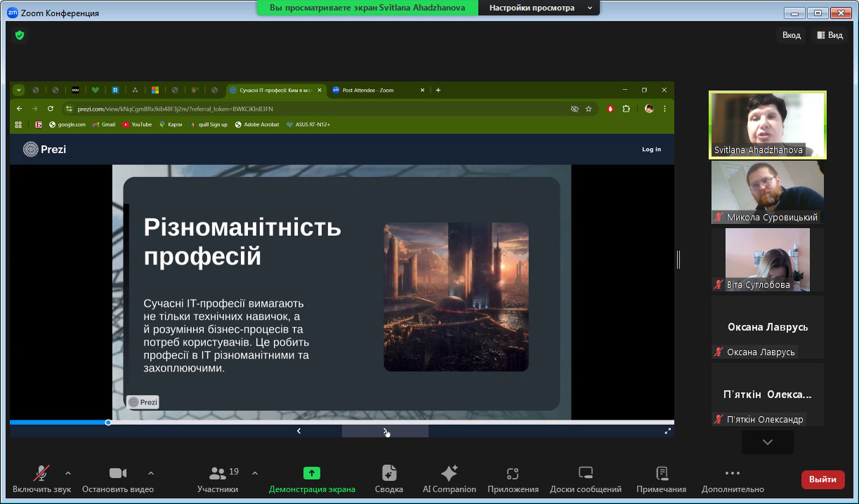
Task: Show more participants with down chevron
Action: tap(767, 442)
